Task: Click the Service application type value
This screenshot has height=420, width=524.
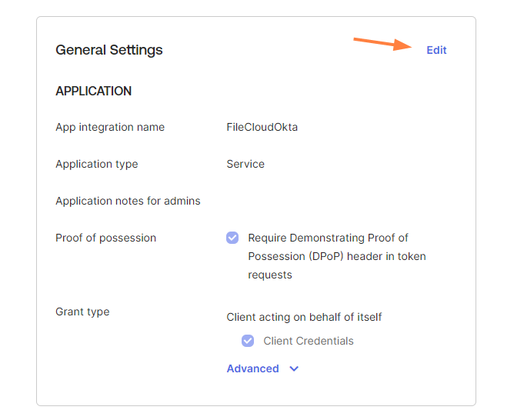Action: (x=245, y=164)
